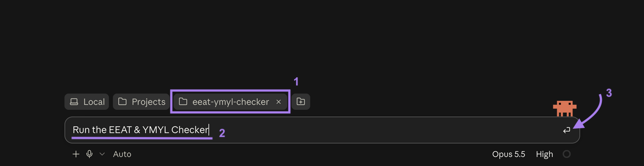
Task: Click the laptop icon in the Local chip
Action: click(x=74, y=102)
